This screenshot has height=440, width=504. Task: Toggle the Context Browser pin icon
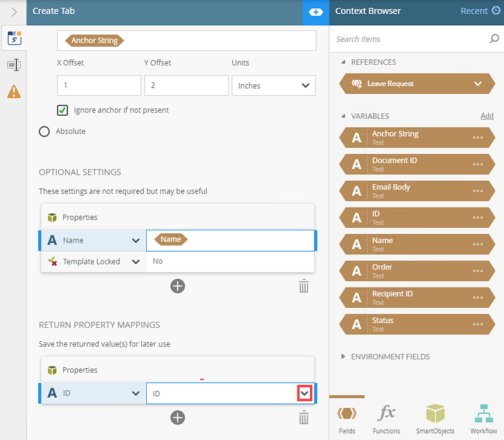pos(316,12)
